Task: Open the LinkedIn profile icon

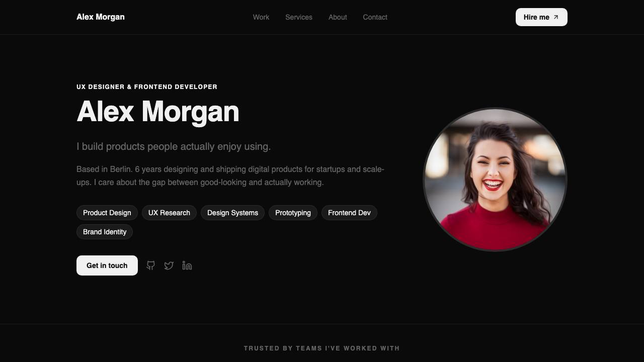Action: coord(187,265)
